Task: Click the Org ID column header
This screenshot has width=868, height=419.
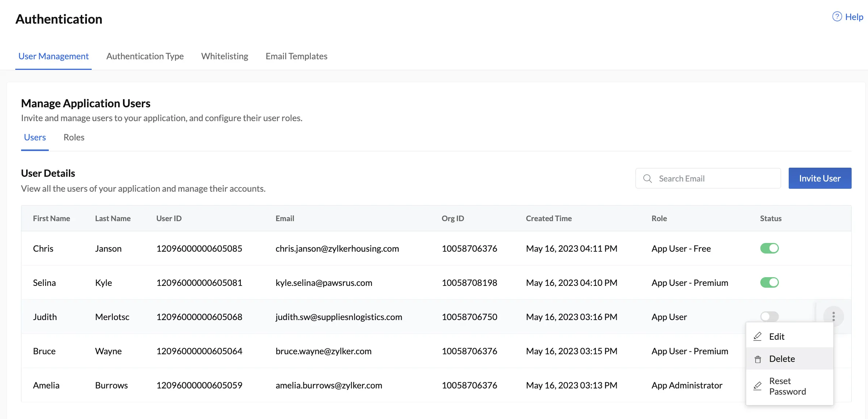Action: click(453, 218)
